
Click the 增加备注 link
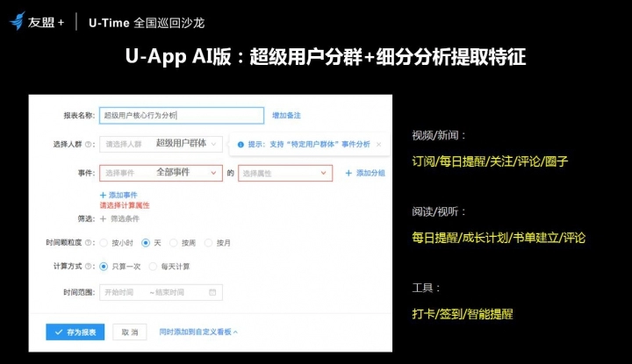(289, 115)
